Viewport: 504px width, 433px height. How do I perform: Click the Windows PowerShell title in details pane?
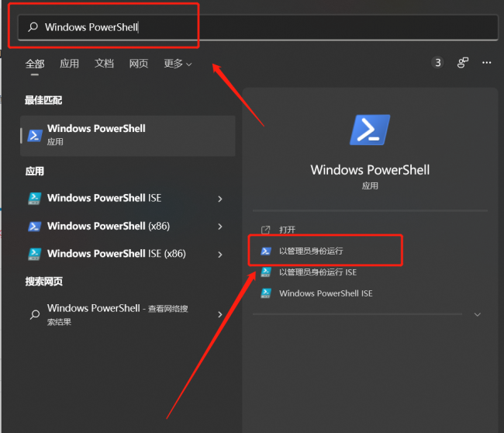pos(370,170)
